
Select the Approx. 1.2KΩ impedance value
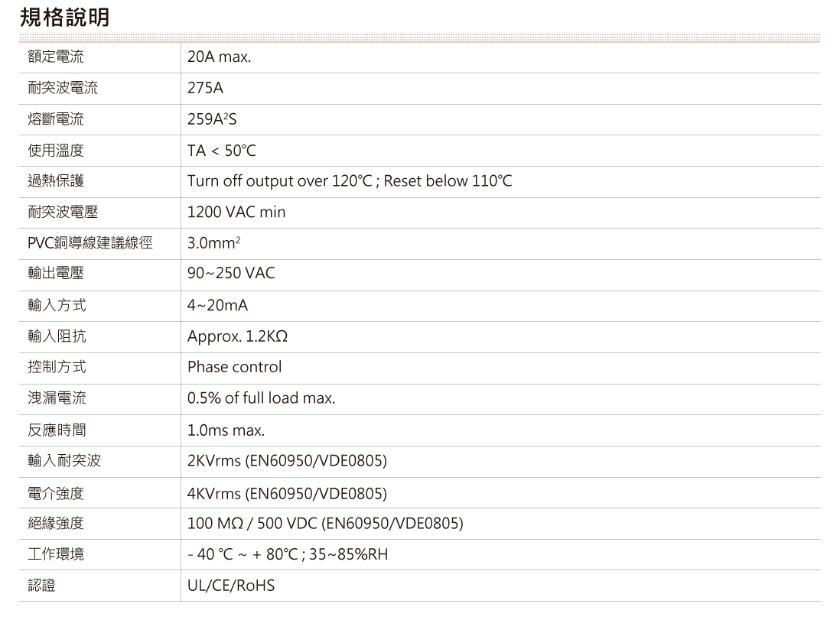coord(237,337)
